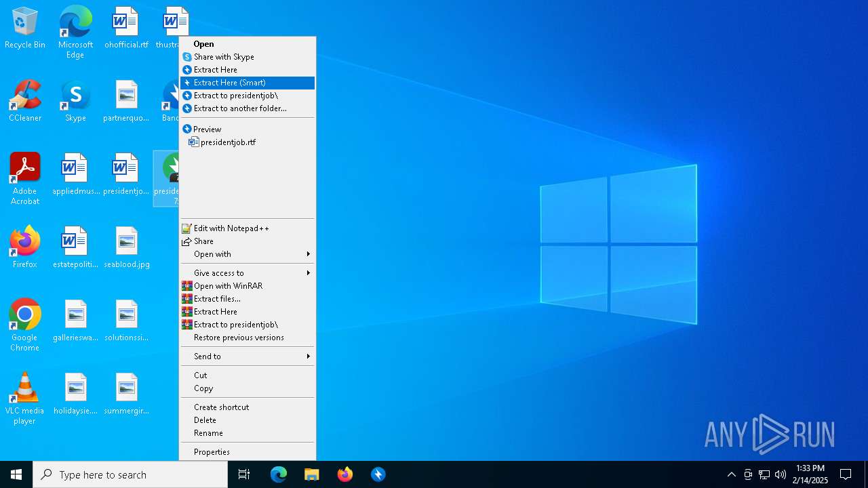
Task: Open Task View on the taskbar
Action: tap(244, 474)
